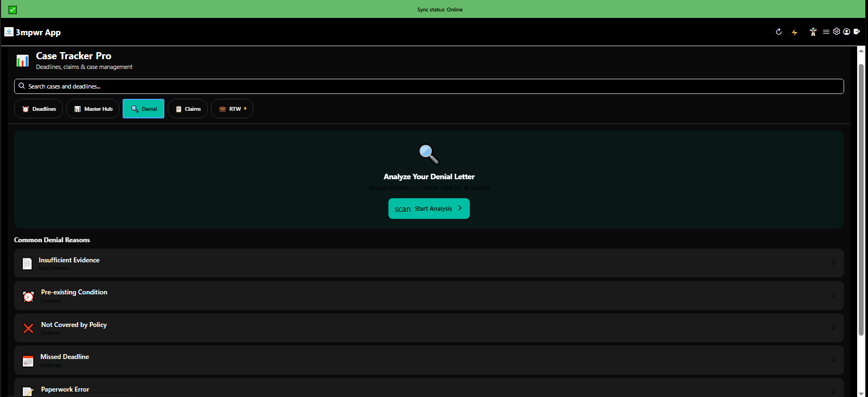The height and width of the screenshot is (397, 868).
Task: Click the 3mpwr App logo icon
Action: pos(9,32)
